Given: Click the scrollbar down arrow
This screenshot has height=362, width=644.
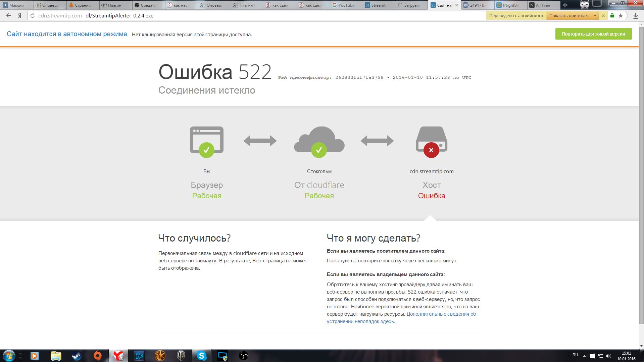Looking at the screenshot, I should [x=641, y=346].
